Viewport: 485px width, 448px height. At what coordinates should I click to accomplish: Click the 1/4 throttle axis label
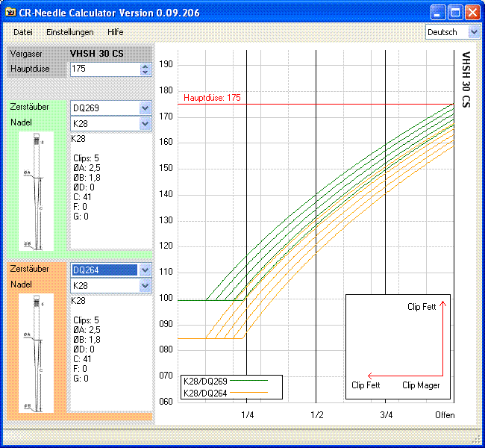coord(248,415)
